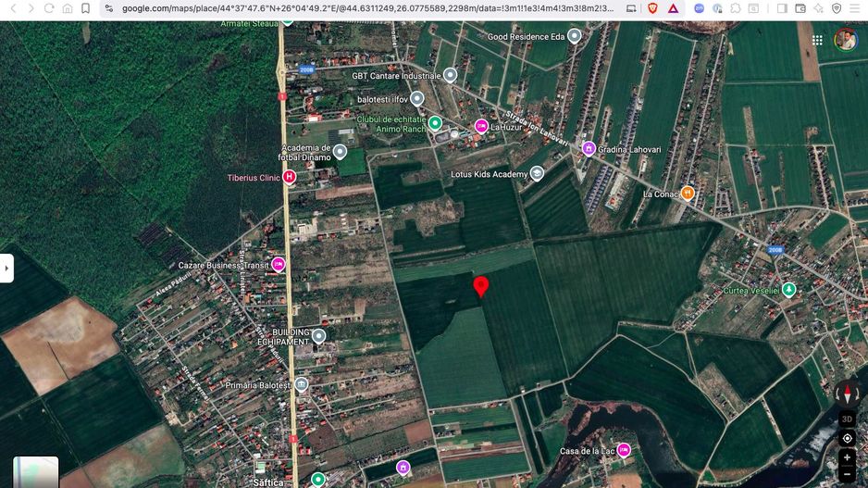Select the red dropped pin marker

pos(480,286)
